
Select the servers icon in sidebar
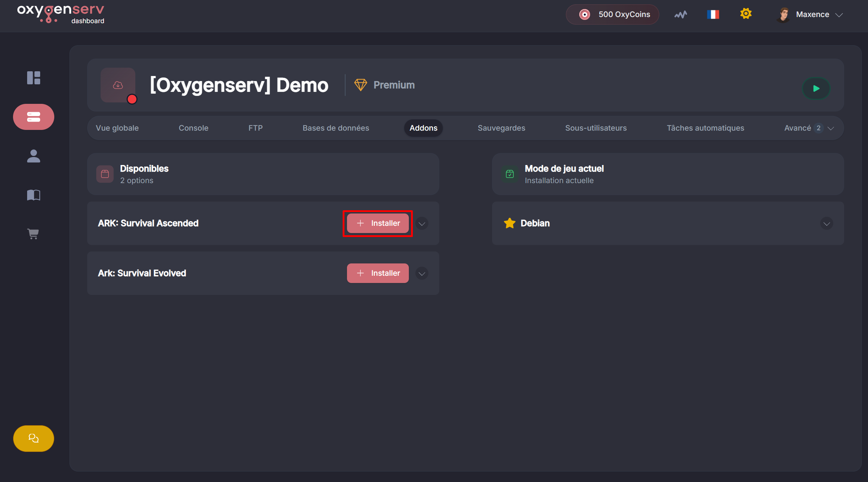(x=34, y=117)
